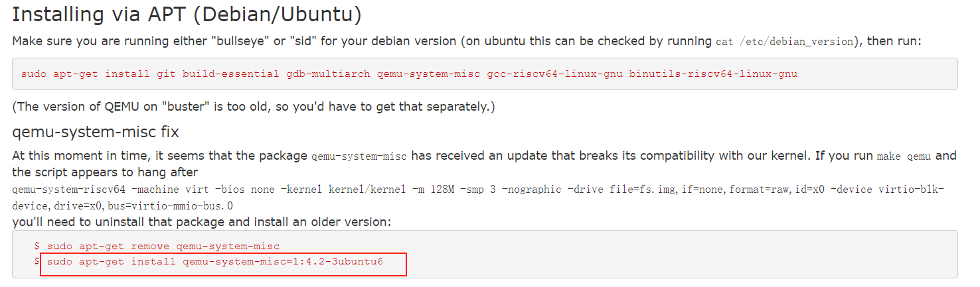
Task: Click "gcc-riscv64-linux-gnu" in the install command
Action: 555,74
